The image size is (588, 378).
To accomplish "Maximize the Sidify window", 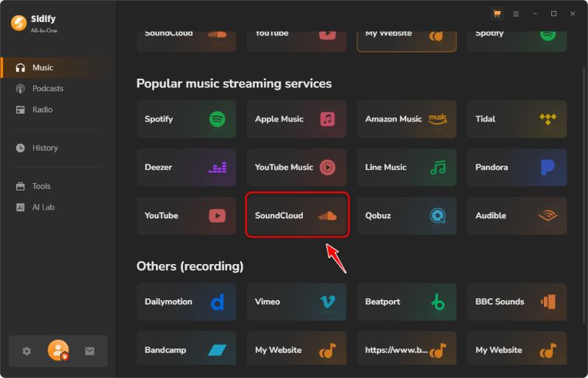I will pyautogui.click(x=553, y=14).
